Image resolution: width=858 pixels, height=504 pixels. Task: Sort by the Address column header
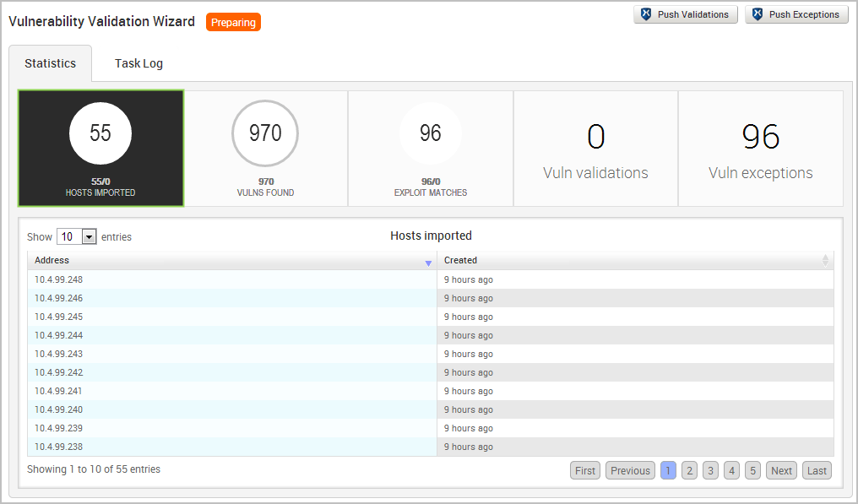coord(232,261)
